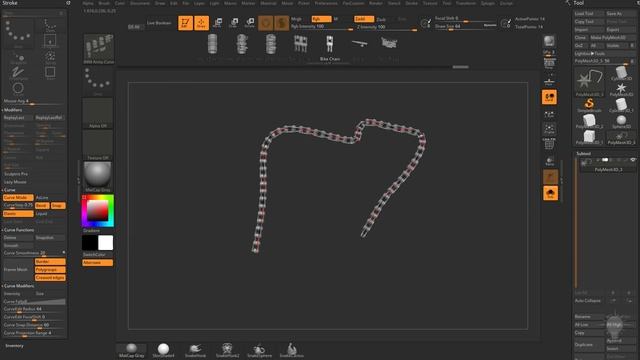Select SnakeHook brush in bottom shelf
640x360 pixels.
195,350
